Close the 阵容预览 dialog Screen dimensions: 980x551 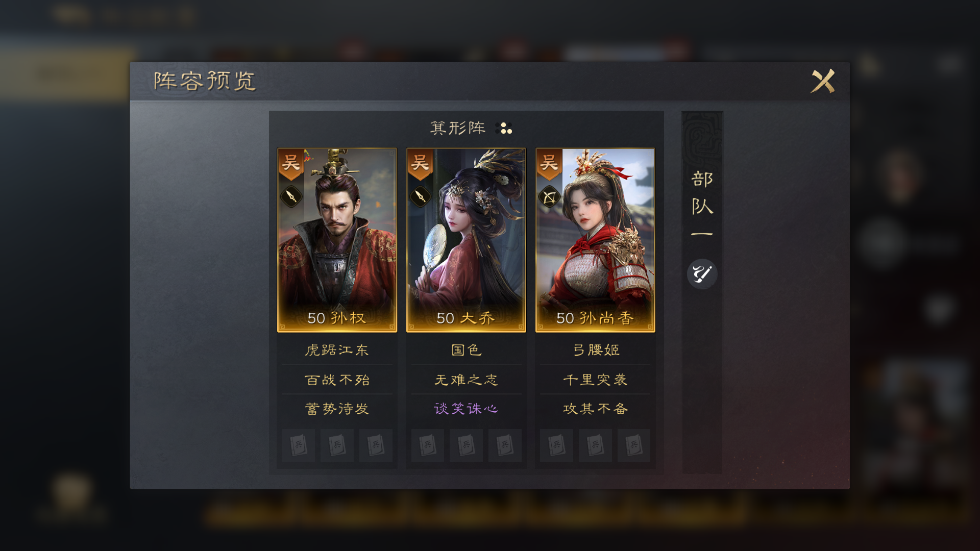coord(823,81)
